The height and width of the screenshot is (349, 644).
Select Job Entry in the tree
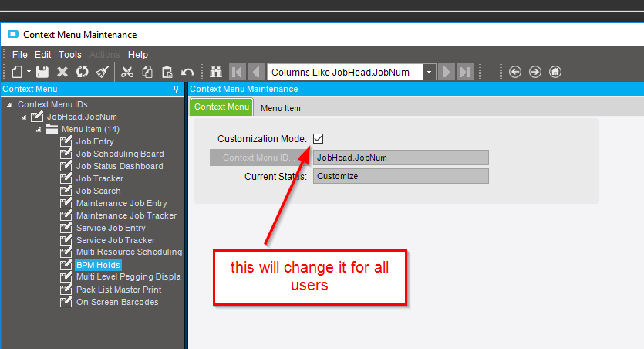95,141
